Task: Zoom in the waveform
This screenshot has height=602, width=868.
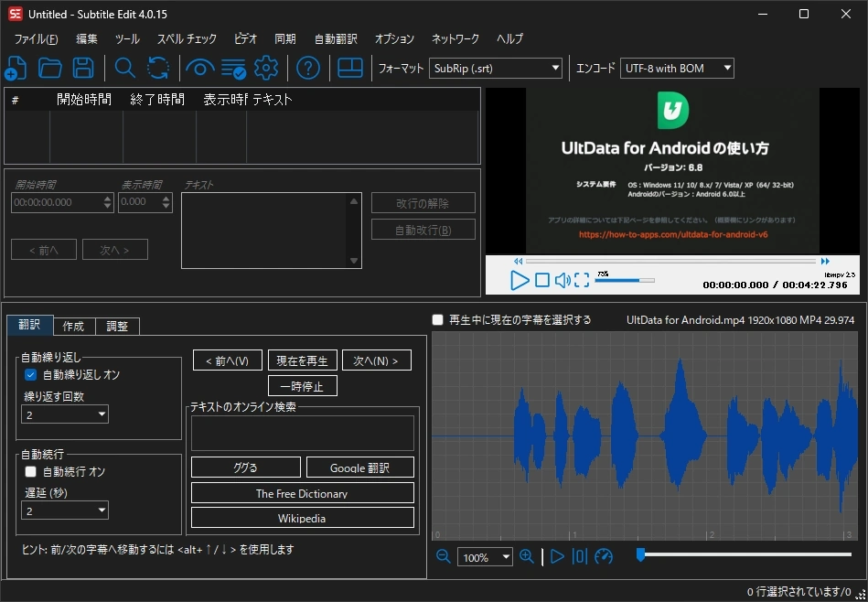Action: [x=527, y=556]
